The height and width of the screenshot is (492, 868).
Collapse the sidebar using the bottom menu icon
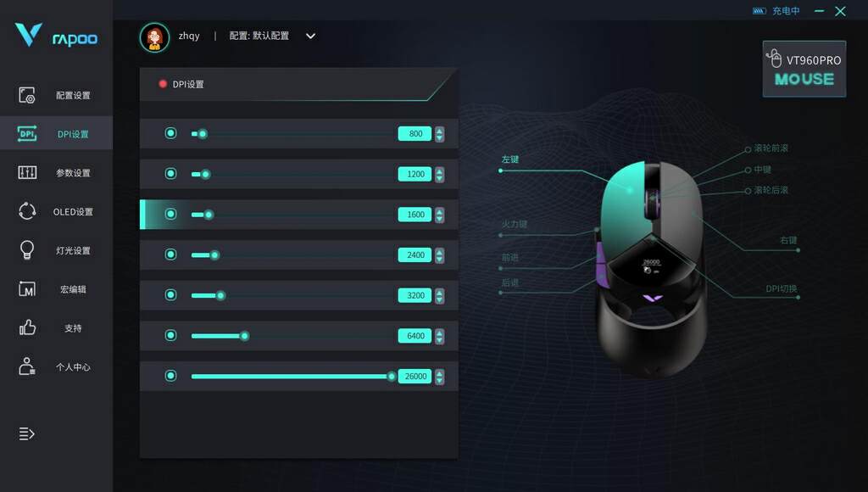tap(26, 433)
